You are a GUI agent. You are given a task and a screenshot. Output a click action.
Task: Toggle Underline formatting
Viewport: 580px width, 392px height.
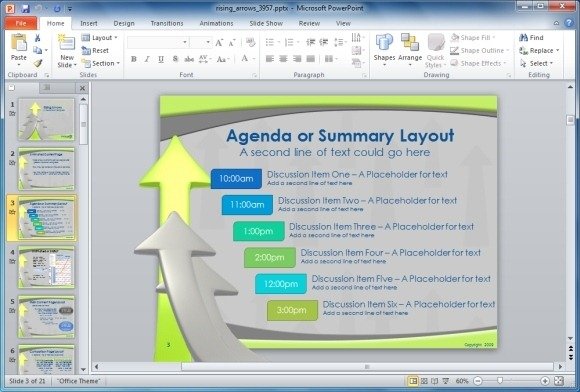(x=161, y=59)
